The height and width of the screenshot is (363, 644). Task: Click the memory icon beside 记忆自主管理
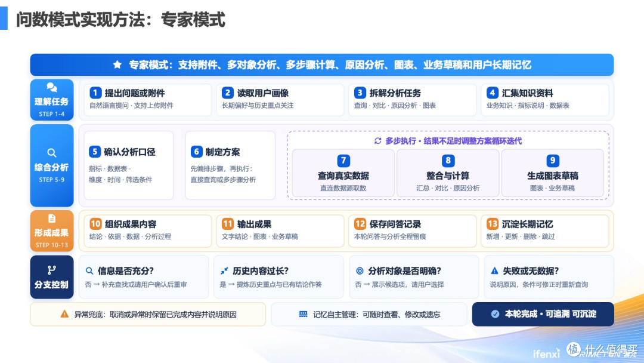(x=303, y=314)
